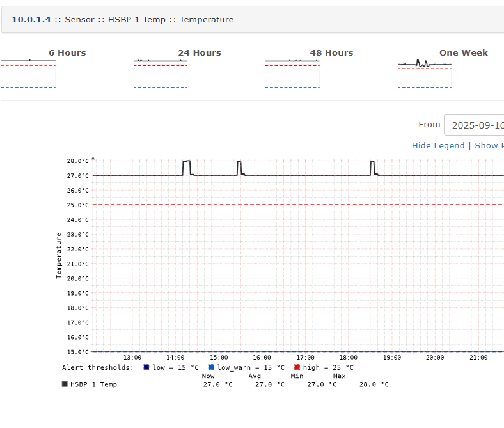The image size is (504, 428).
Task: Click the From date input field
Action: [475, 125]
